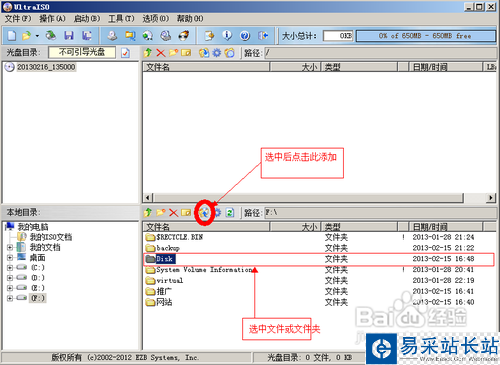Expand the (D:) drive node
Image resolution: width=500 pixels, height=365 pixels.
coord(10,278)
